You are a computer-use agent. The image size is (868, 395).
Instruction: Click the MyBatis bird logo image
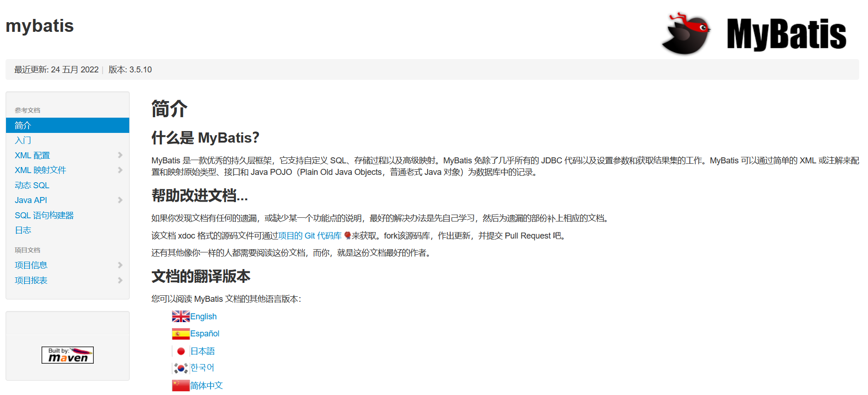point(686,34)
